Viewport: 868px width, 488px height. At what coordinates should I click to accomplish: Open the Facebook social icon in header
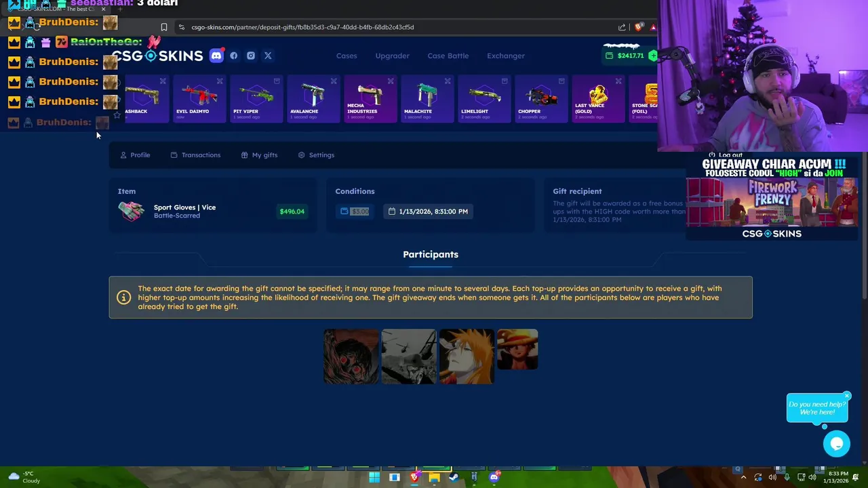coord(234,56)
